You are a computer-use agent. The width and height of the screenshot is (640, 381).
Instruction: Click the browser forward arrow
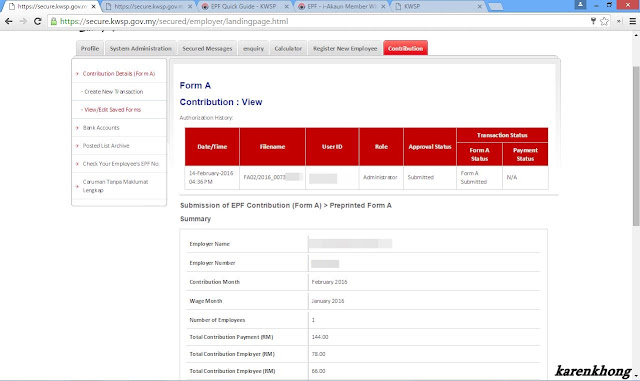click(23, 21)
